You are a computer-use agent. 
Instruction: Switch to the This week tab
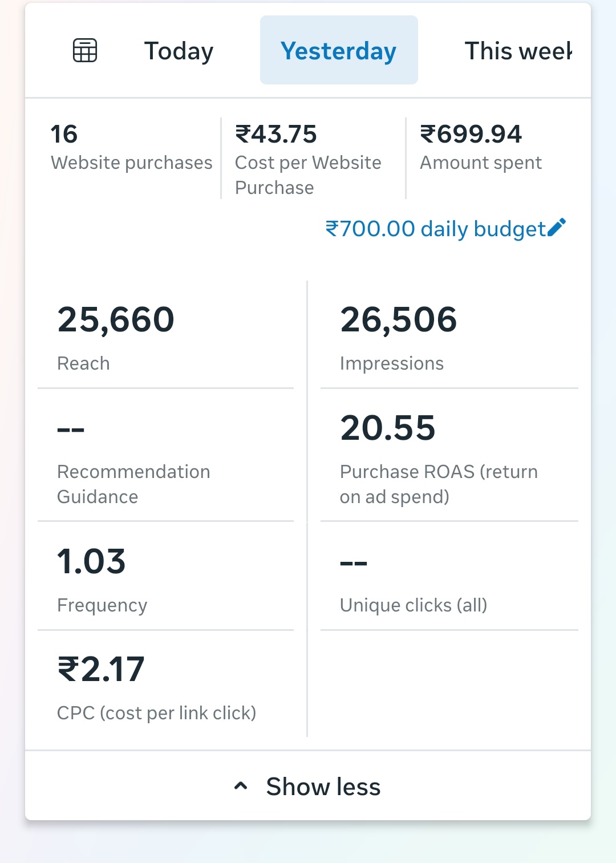click(x=517, y=51)
